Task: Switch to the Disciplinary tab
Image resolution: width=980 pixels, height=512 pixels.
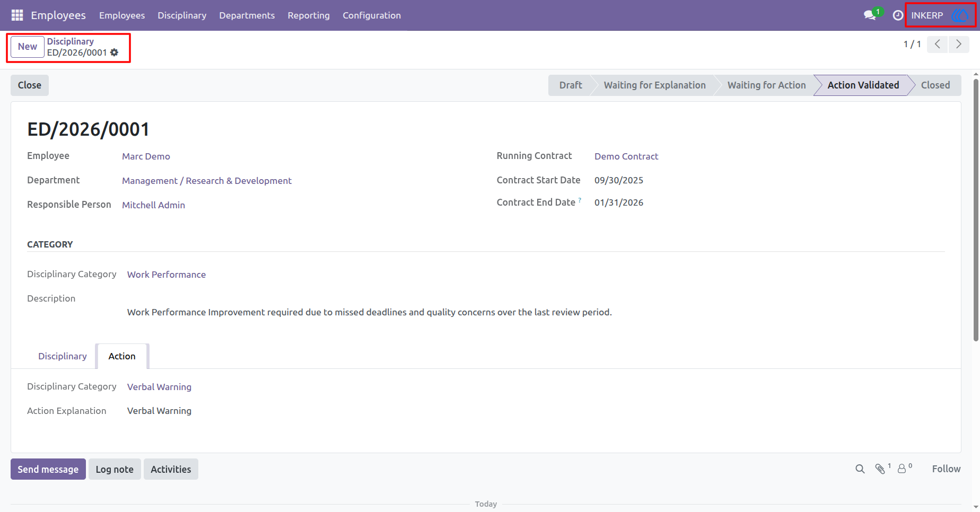Action: pyautogui.click(x=63, y=356)
